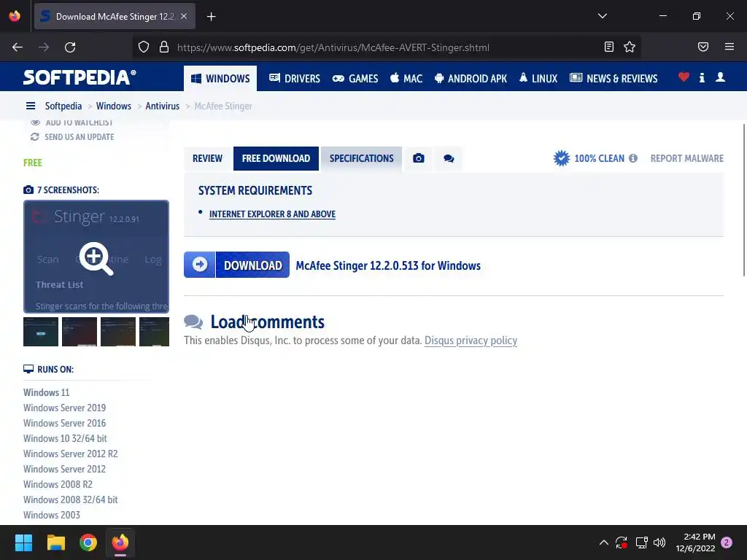The width and height of the screenshot is (747, 560).
Task: Open the LINUX navigation section
Action: pos(538,79)
